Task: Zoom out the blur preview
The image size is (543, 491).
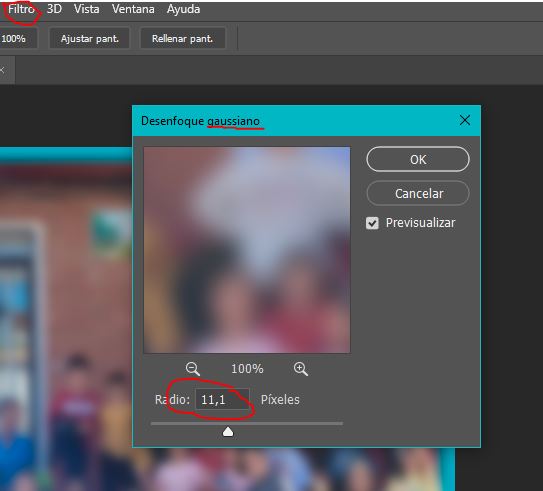Action: tap(193, 369)
